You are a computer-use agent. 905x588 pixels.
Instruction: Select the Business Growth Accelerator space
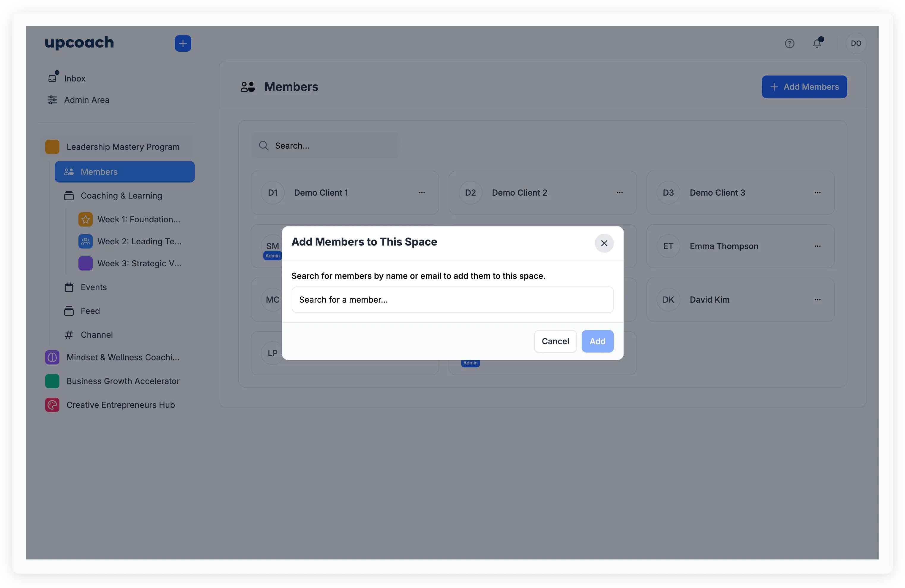pos(123,381)
